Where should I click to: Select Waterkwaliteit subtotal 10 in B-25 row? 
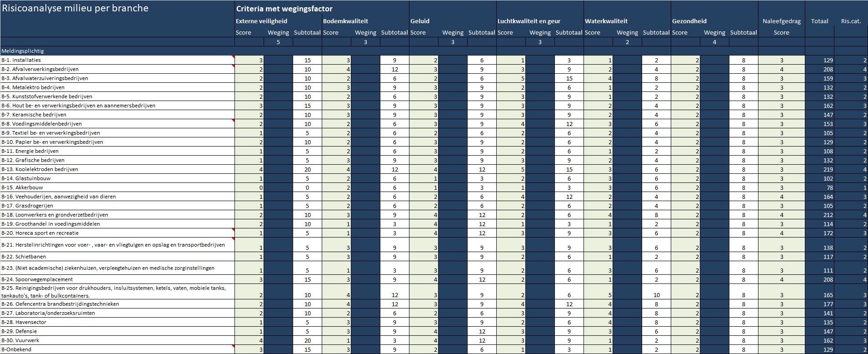(x=656, y=295)
